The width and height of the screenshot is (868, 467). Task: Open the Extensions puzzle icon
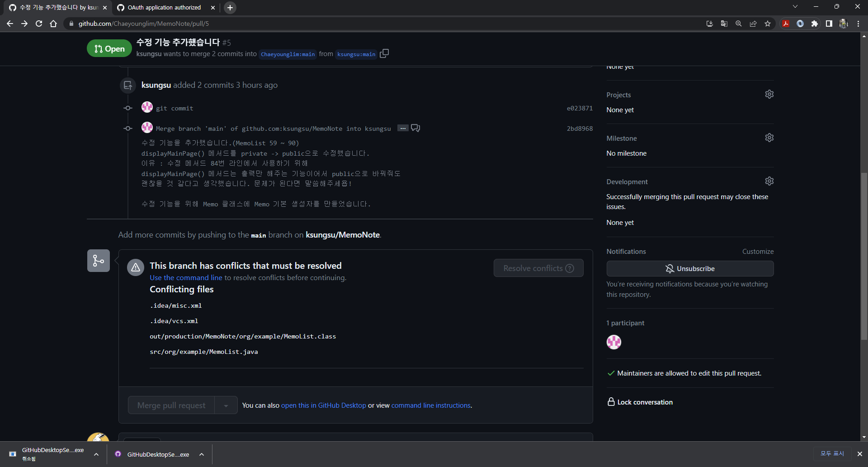pos(815,24)
